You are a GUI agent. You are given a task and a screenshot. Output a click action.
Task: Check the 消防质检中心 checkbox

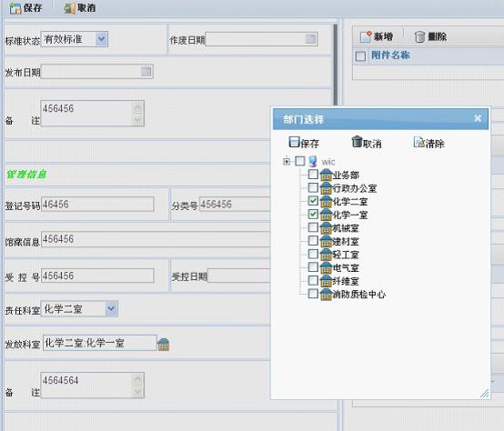pos(313,294)
